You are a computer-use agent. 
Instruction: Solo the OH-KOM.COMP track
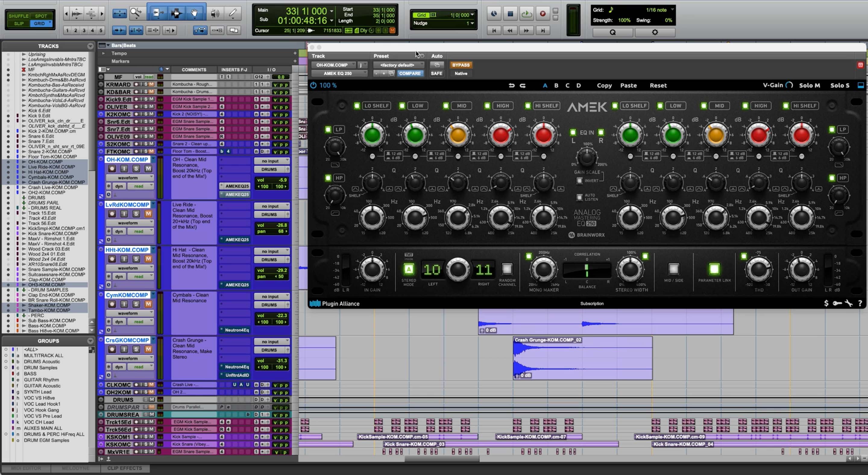point(136,168)
